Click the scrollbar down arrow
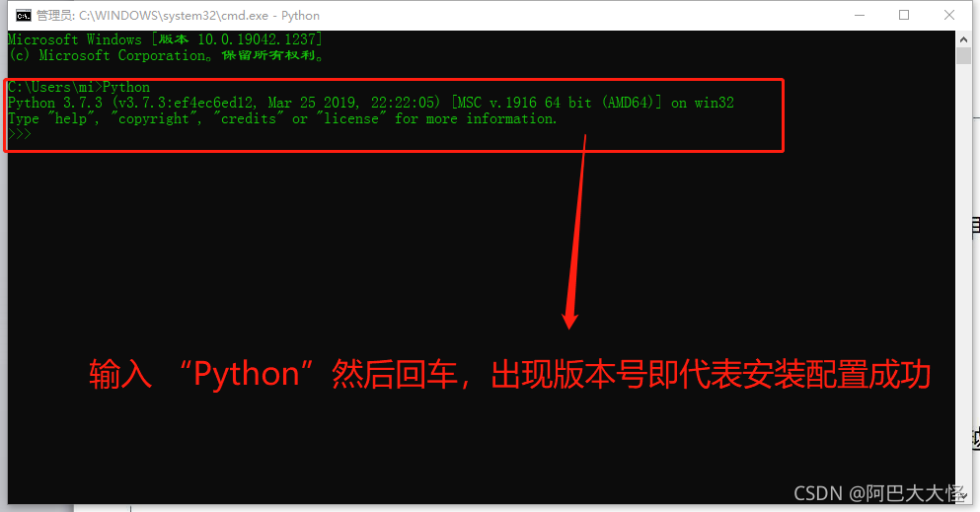 (963, 496)
